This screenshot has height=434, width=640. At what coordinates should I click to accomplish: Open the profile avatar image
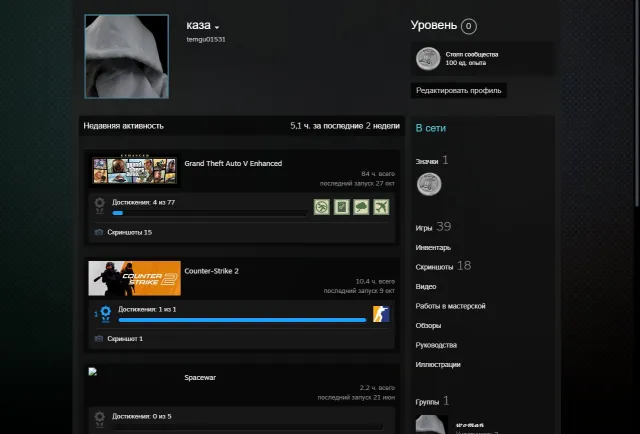pos(127,56)
